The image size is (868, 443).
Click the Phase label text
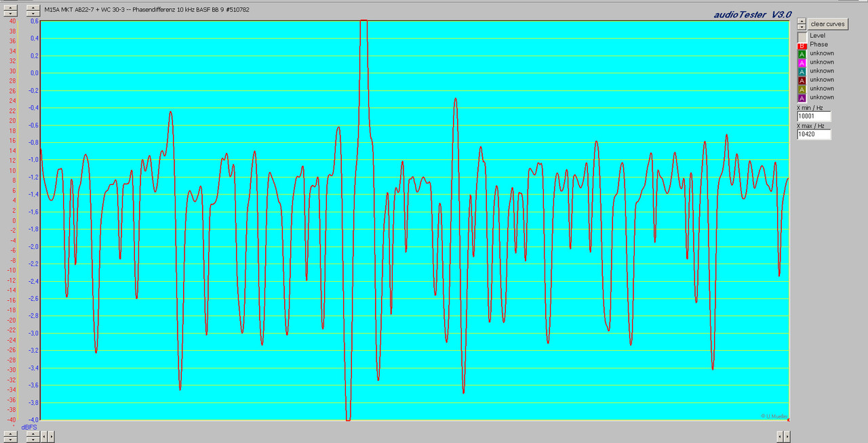coord(818,45)
